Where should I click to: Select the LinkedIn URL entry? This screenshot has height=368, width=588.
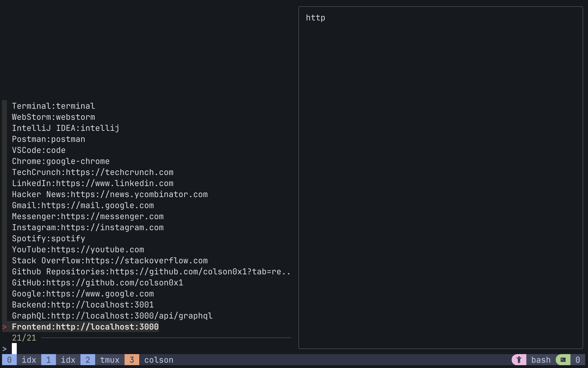coord(92,183)
